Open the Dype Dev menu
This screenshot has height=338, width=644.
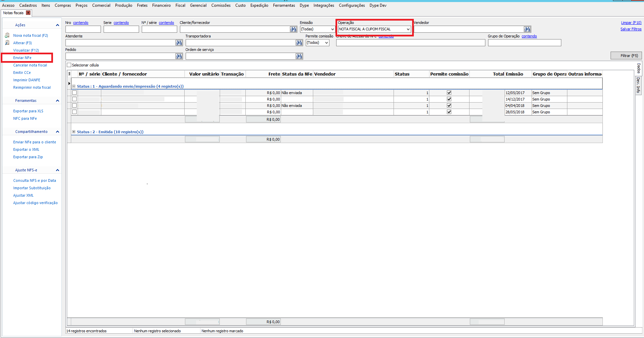pos(378,5)
